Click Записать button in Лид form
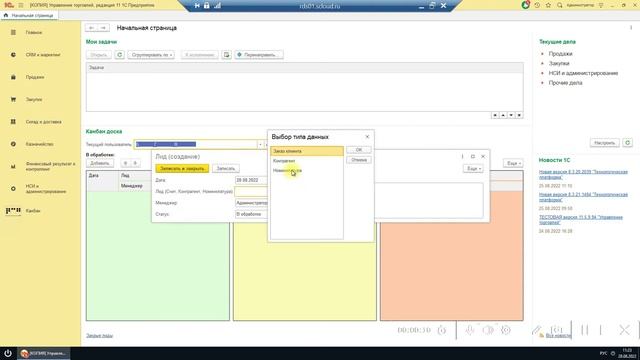This screenshot has width=640, height=360. [226, 168]
